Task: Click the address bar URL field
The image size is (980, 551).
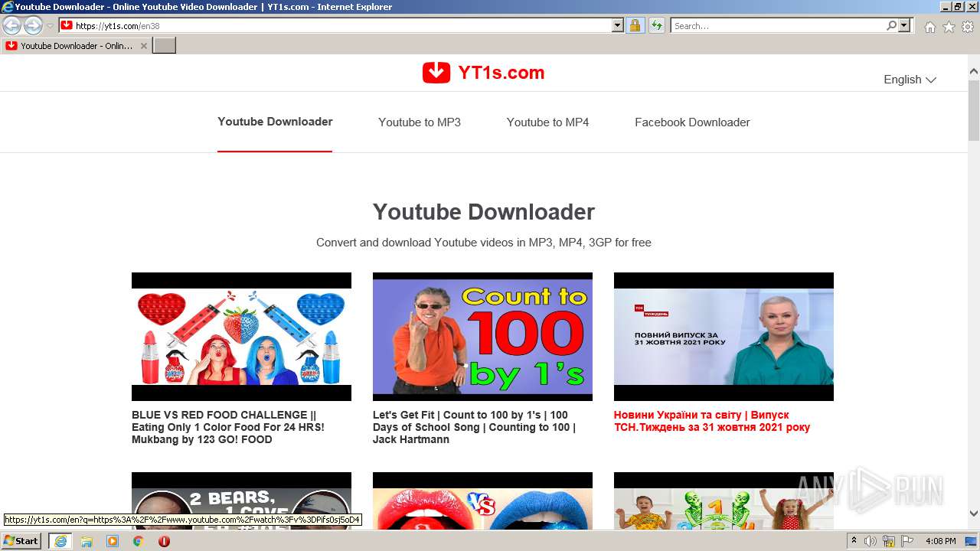Action: (343, 25)
